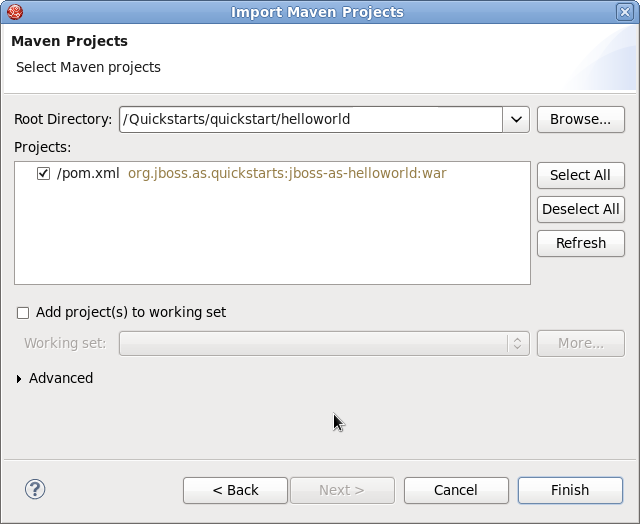
Task: Click empty area of Projects list
Action: (x=272, y=240)
